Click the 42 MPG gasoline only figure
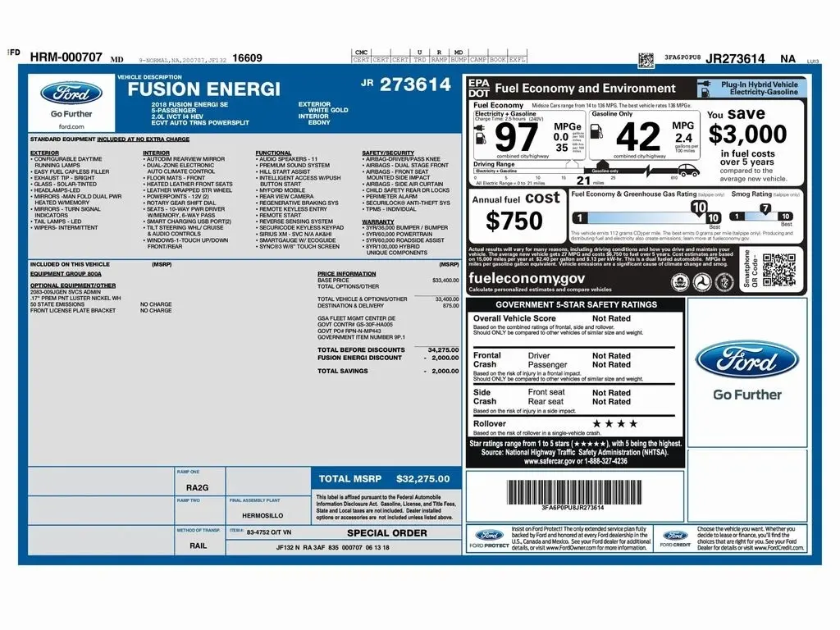This screenshot has height=630, width=840. [638, 137]
